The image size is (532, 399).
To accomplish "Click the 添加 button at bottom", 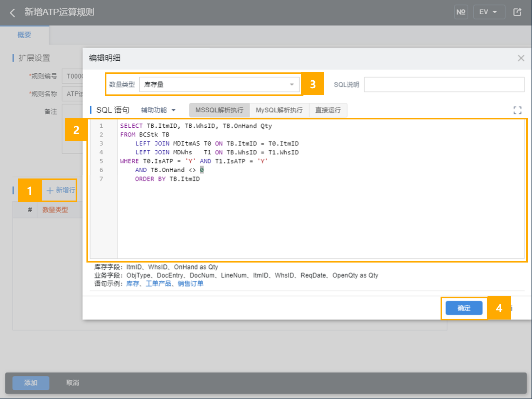I will click(31, 383).
